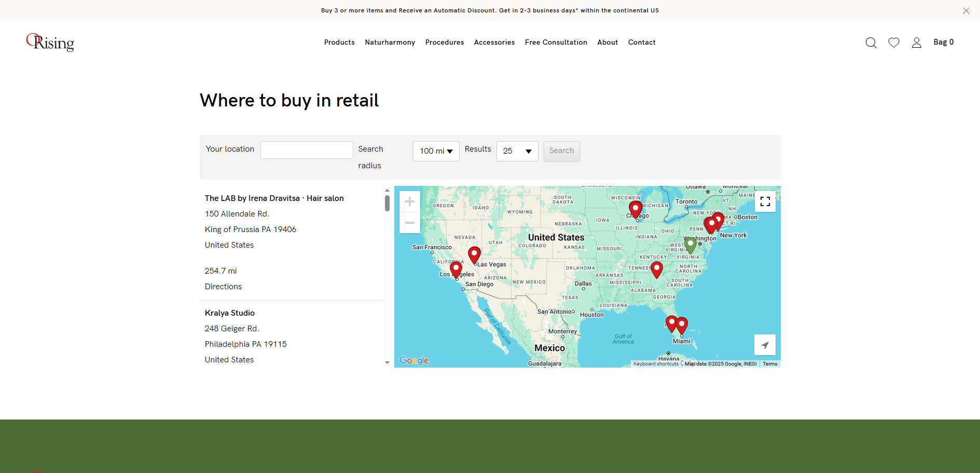
Task: Click the 254.7 mi distance text
Action: 220,271
